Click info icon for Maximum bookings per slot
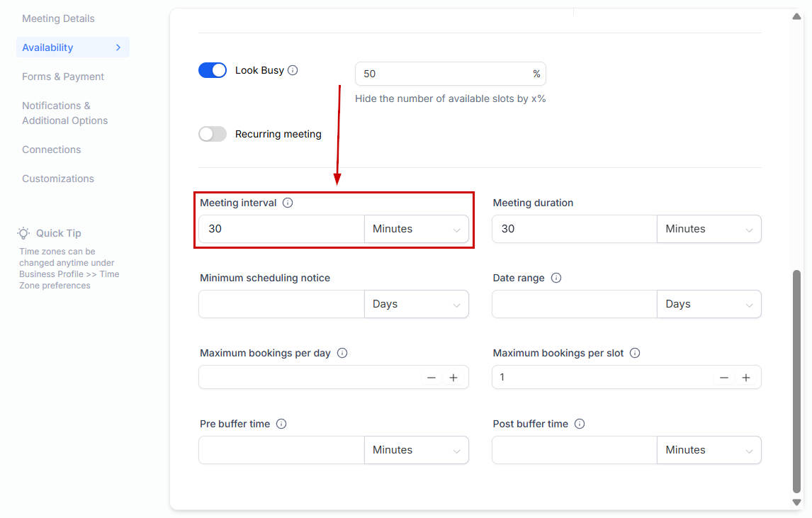This screenshot has width=812, height=518. point(635,353)
